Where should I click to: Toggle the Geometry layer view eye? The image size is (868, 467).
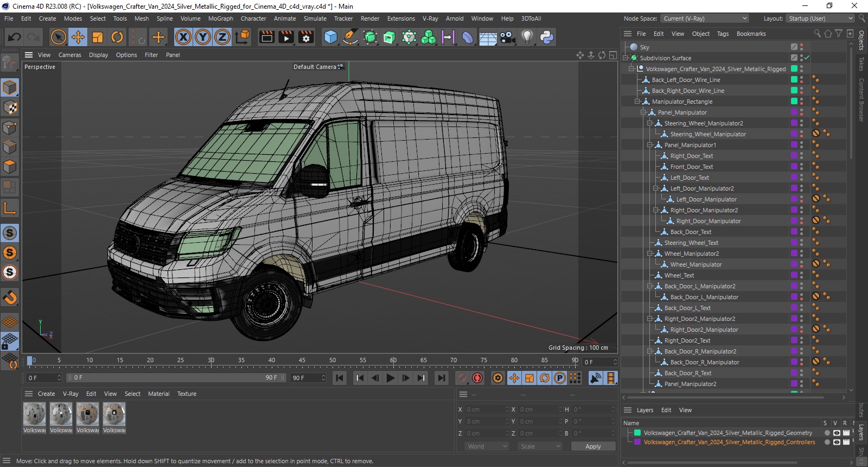pos(837,433)
